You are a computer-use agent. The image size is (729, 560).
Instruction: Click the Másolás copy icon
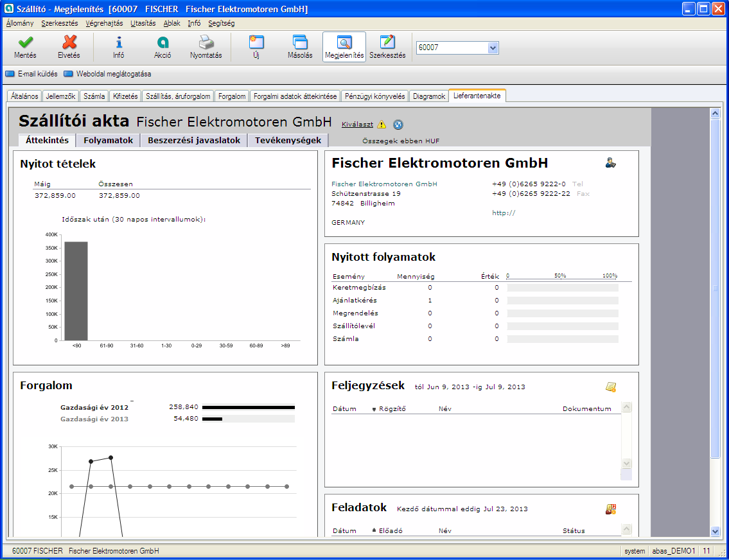[300, 42]
